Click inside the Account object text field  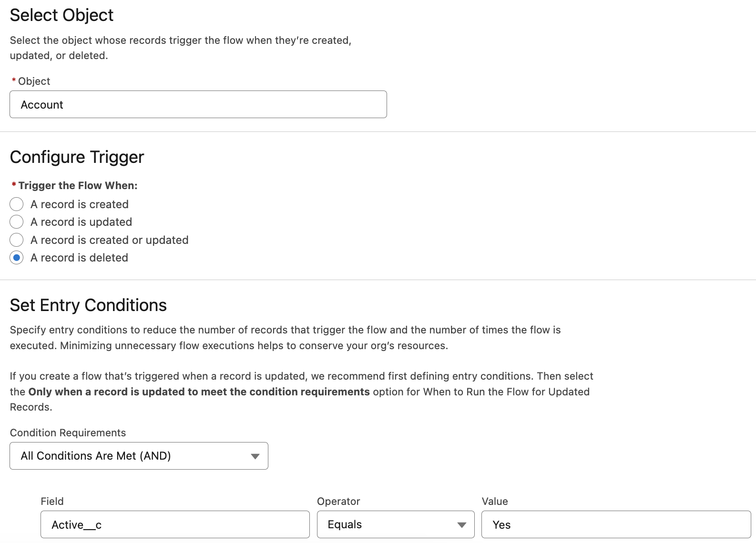pos(198,104)
